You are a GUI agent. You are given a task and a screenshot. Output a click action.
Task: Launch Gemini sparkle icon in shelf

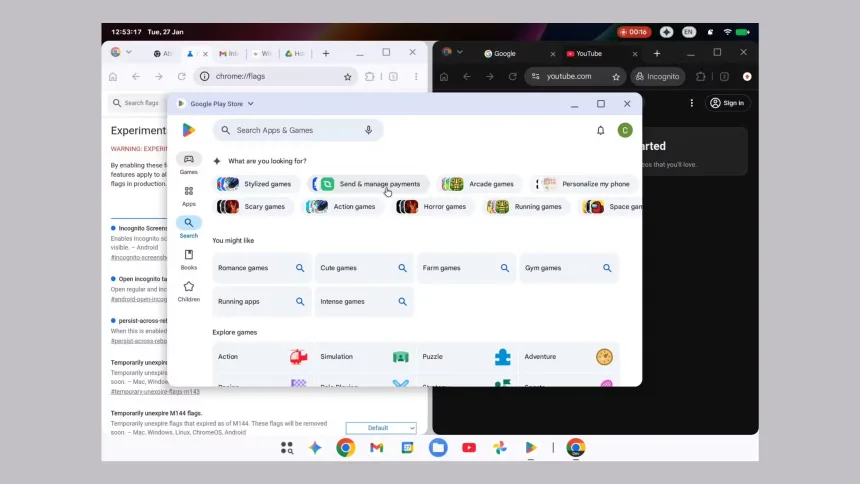tap(315, 448)
